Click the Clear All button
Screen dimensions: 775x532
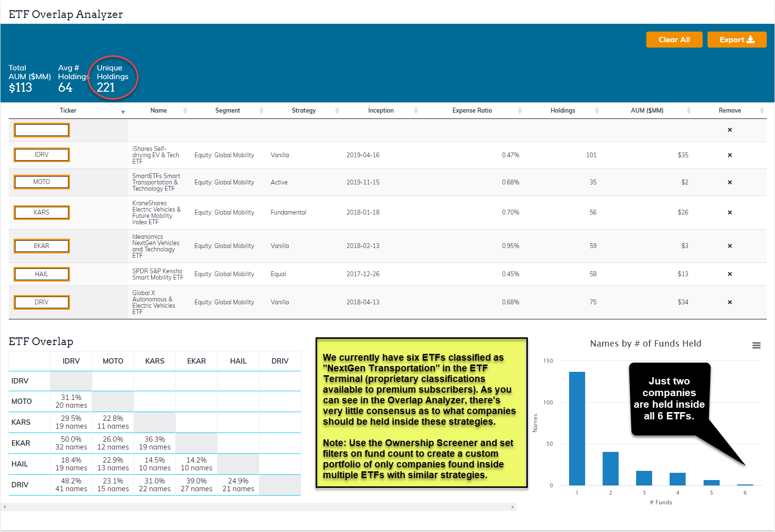click(674, 40)
